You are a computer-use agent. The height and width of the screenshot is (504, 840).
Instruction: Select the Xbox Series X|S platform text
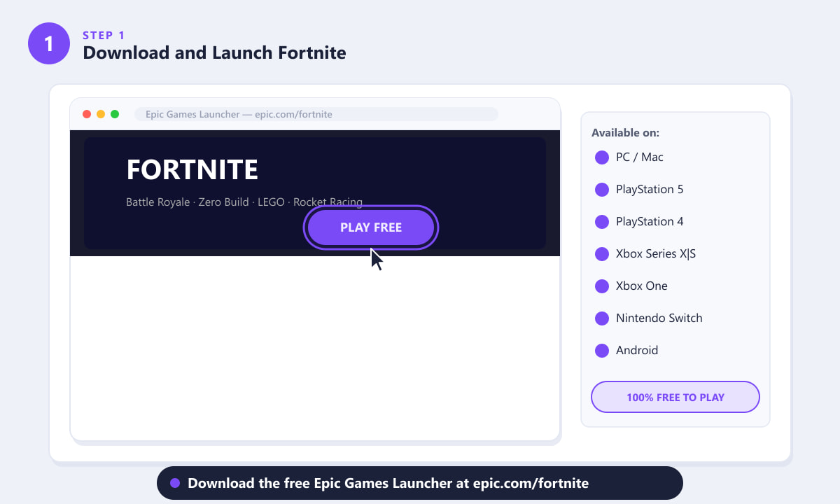[x=656, y=253]
